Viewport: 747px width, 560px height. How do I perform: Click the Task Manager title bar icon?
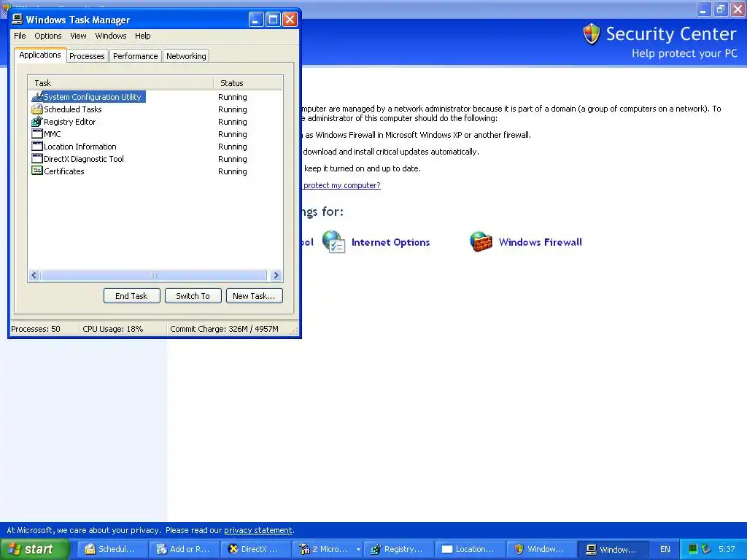[18, 19]
